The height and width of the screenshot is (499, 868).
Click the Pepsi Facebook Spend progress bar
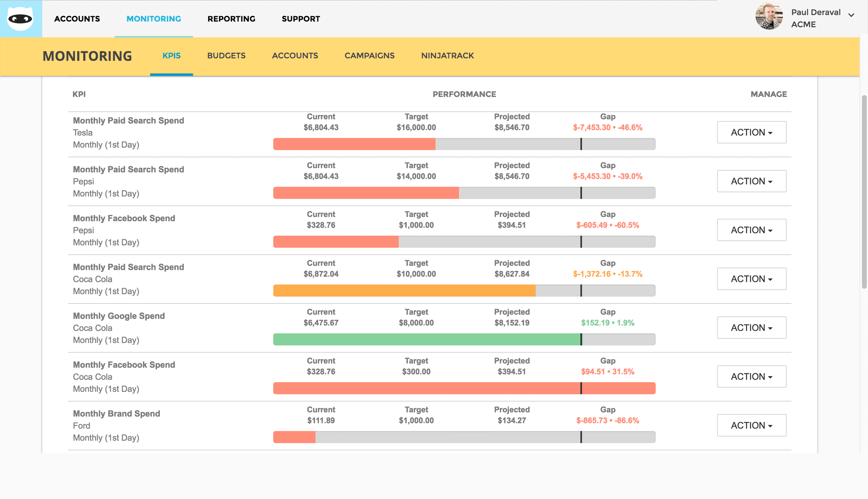click(x=464, y=242)
